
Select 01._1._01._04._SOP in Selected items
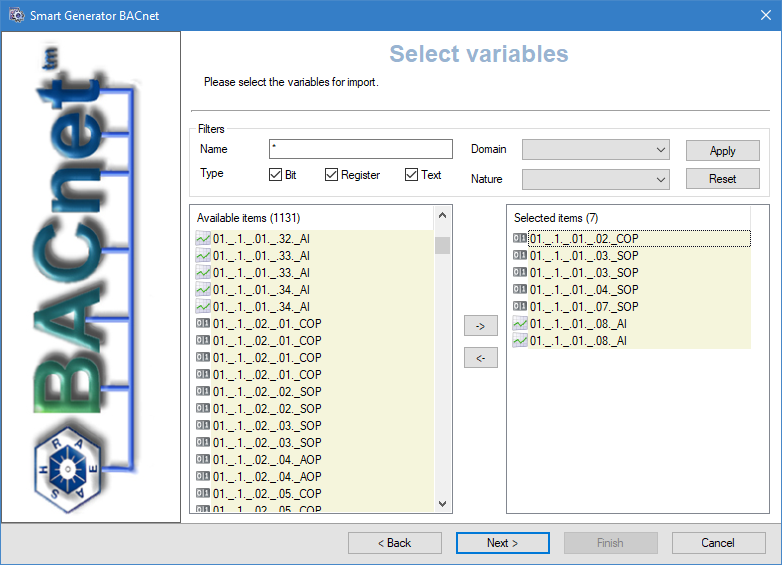pos(584,289)
